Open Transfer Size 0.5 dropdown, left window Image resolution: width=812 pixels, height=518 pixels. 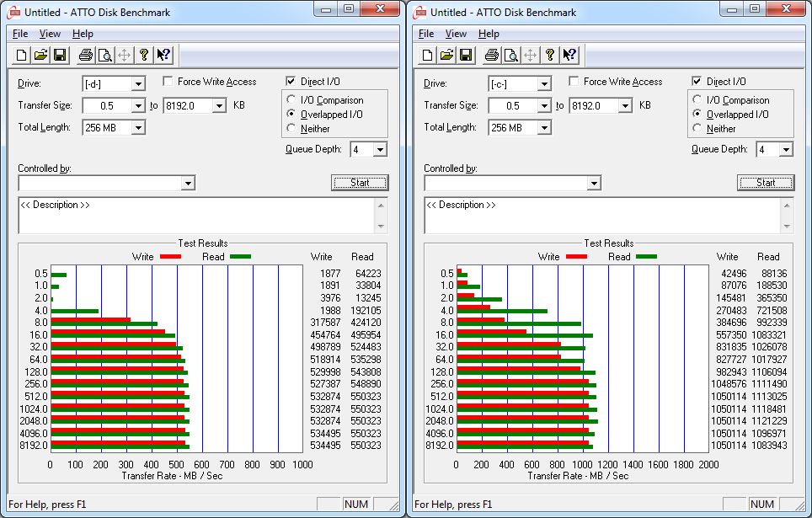[138, 105]
